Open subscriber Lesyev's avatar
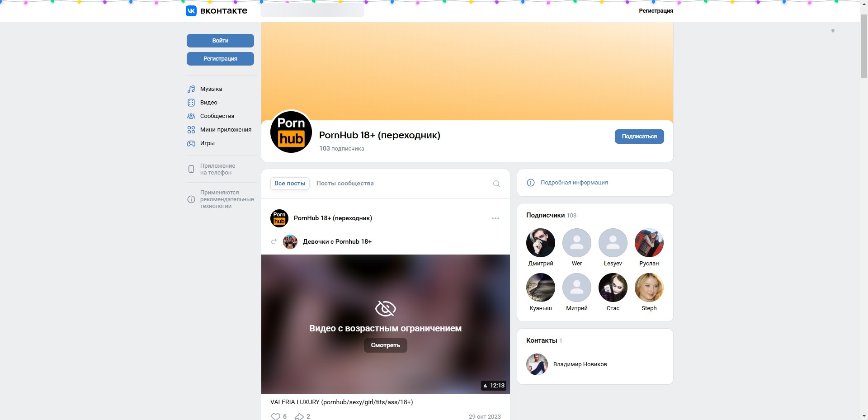 [x=613, y=243]
